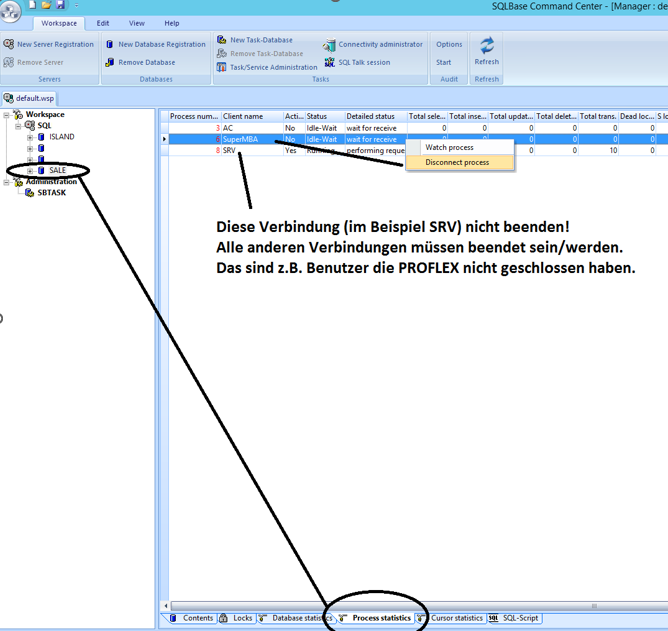Collapse the Administration tree node
Image resolution: width=668 pixels, height=631 pixels.
click(7, 182)
